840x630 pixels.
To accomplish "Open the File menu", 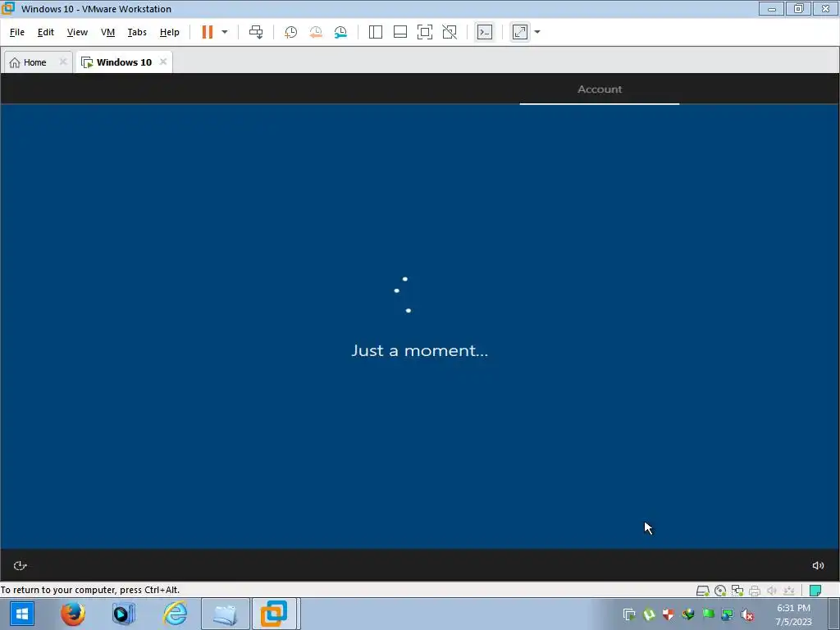I will coord(17,32).
